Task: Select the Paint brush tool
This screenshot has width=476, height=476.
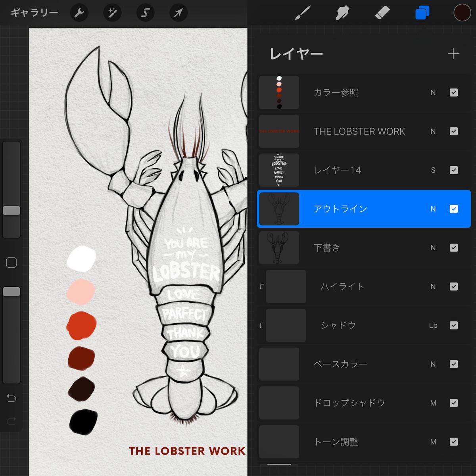Action: click(303, 12)
